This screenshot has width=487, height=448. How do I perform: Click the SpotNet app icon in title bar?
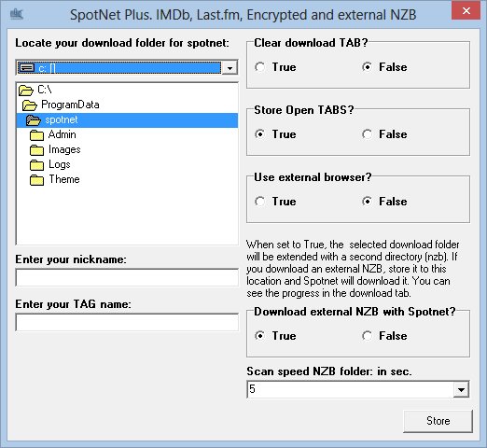pos(17,14)
